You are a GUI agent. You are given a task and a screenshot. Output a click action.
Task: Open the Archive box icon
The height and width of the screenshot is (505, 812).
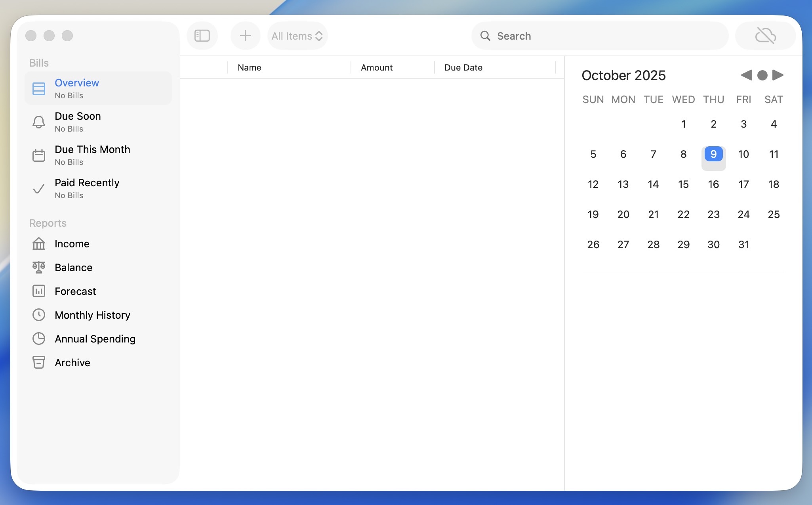click(x=39, y=362)
